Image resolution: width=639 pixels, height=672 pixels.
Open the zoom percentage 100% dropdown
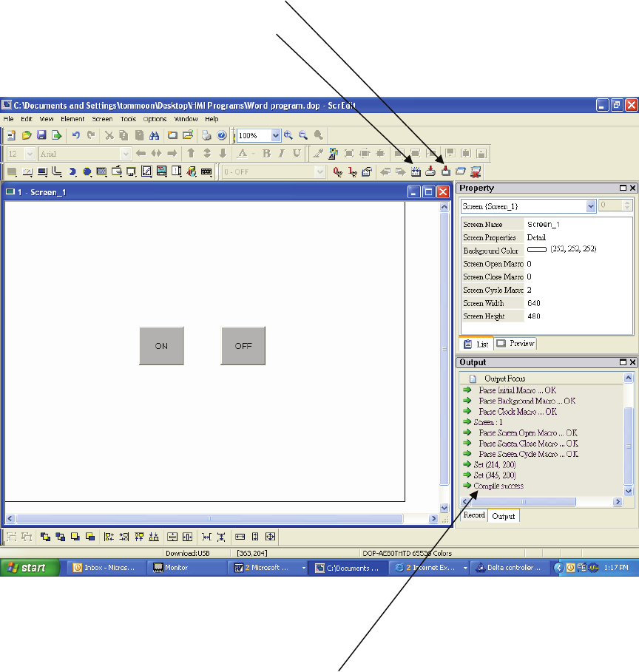(x=276, y=136)
